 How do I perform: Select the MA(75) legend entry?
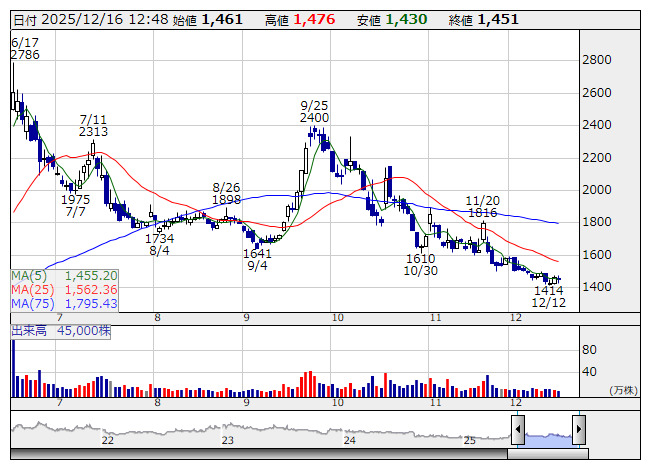65,303
